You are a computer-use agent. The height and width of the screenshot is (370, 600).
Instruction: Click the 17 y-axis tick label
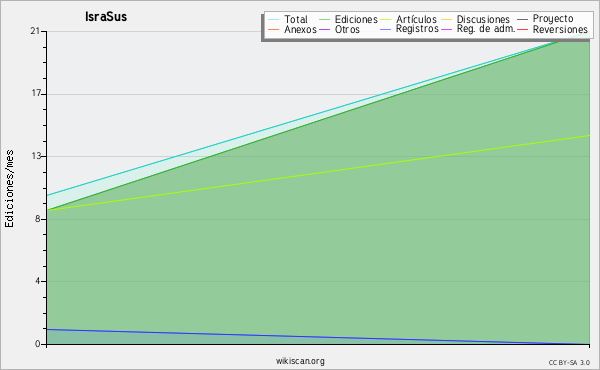point(36,94)
